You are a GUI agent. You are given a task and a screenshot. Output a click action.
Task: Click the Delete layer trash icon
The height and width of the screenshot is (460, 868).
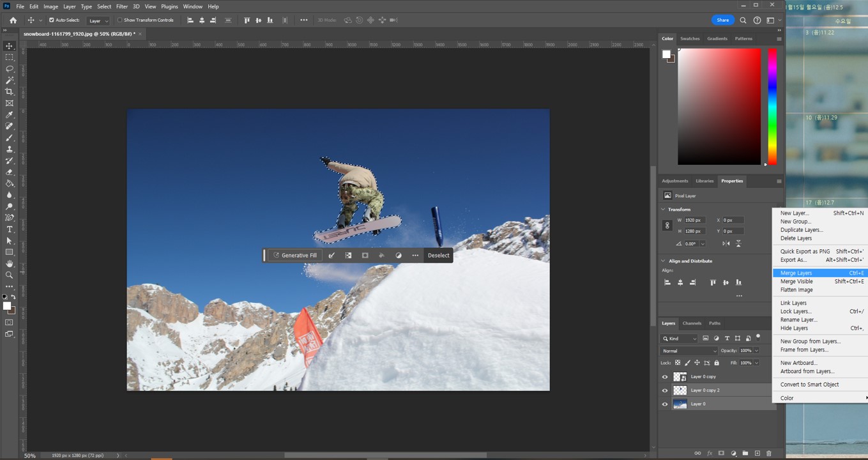[769, 454]
